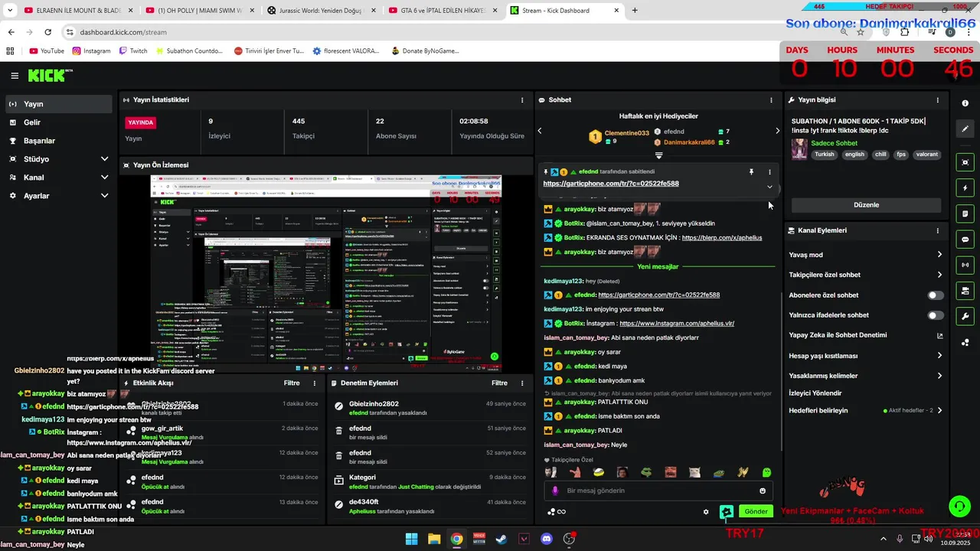The height and width of the screenshot is (551, 980).
Task: Click the green gift icon beside Gönder
Action: (x=727, y=512)
